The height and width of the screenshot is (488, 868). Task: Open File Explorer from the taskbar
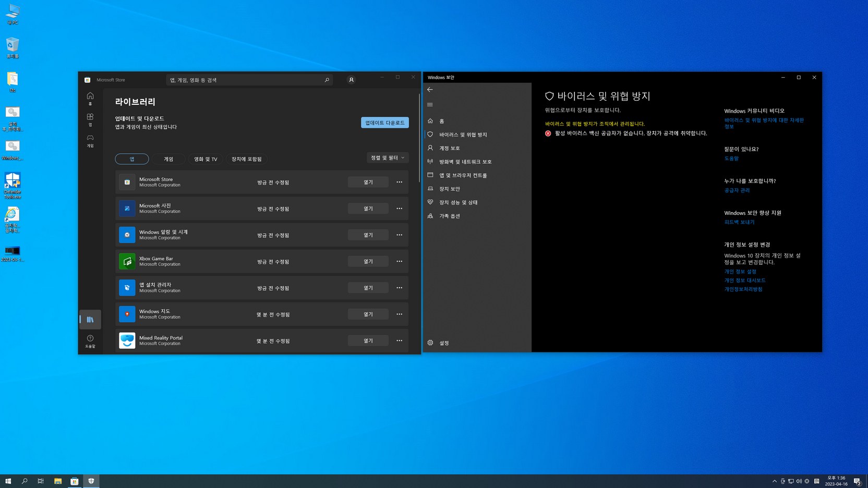tap(58, 481)
